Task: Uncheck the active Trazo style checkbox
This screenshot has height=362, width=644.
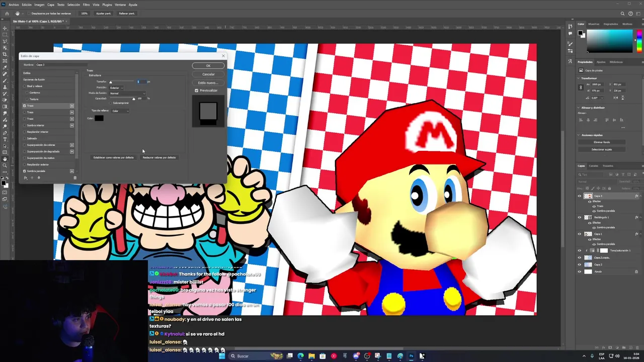Action: pyautogui.click(x=24, y=106)
